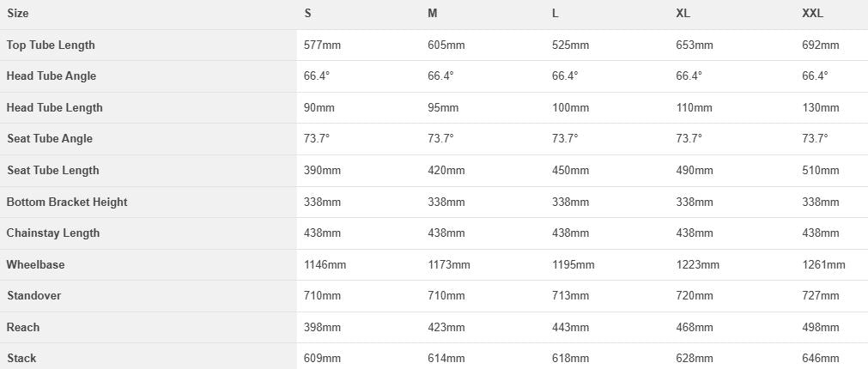Click the Bottom Bracket Height row label
The width and height of the screenshot is (868, 369).
coord(67,202)
